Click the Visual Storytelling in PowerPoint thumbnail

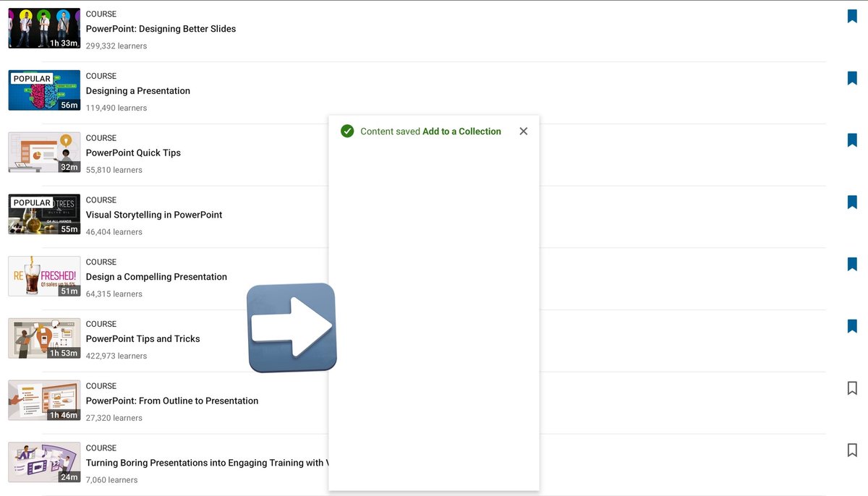pos(44,214)
